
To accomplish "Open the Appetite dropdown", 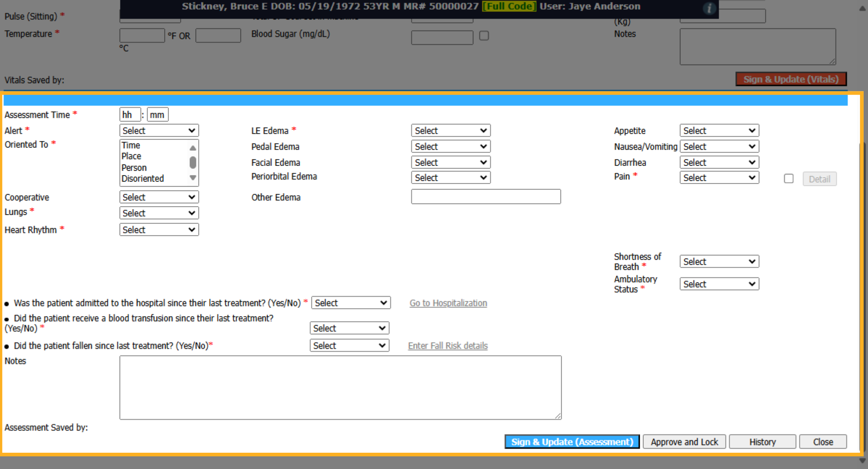I will pos(719,131).
